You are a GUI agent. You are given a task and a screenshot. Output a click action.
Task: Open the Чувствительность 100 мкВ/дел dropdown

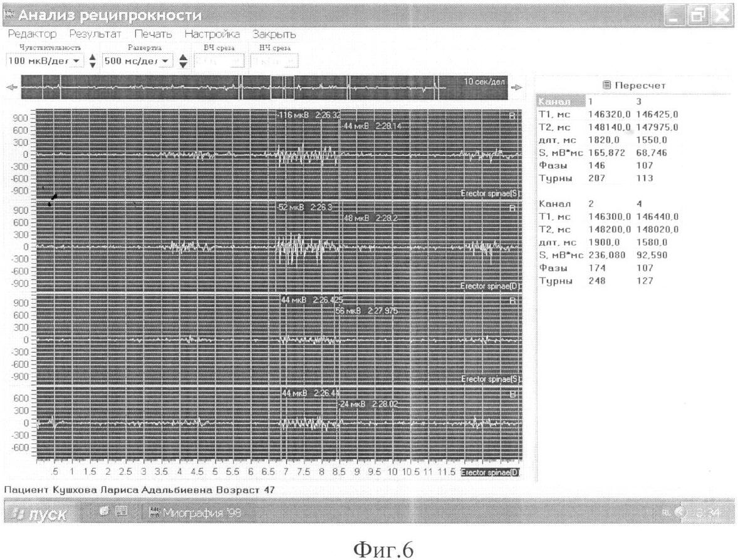click(76, 61)
